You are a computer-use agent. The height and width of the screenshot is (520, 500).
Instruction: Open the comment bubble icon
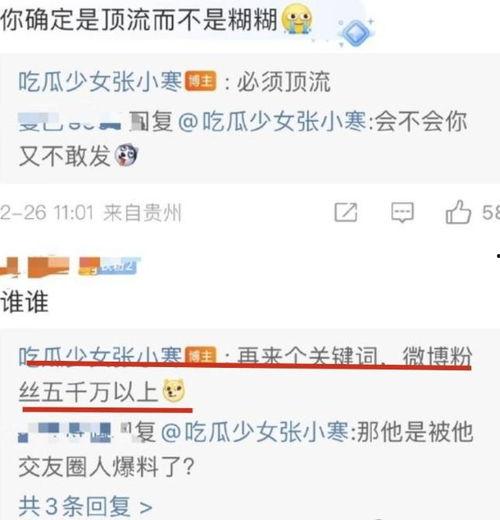(x=402, y=212)
